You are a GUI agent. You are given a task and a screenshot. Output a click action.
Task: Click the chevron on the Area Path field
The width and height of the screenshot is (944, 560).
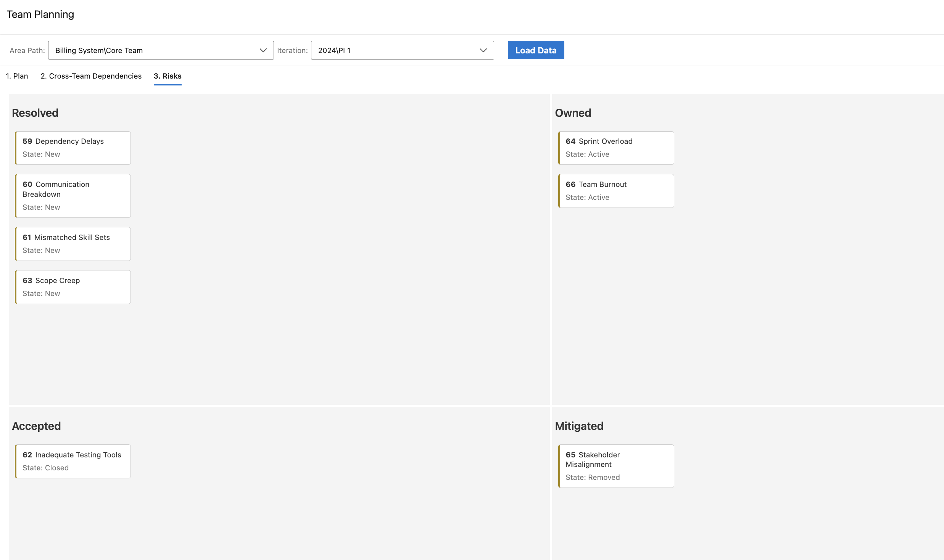(x=263, y=50)
